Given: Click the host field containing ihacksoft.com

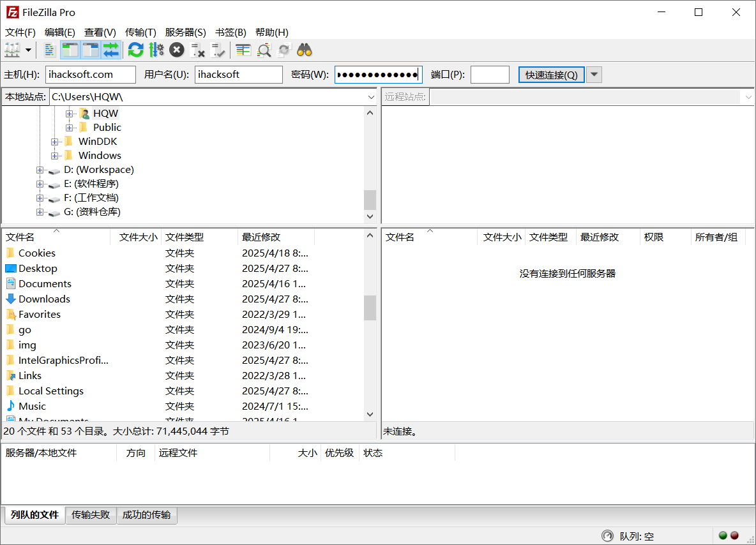Looking at the screenshot, I should point(91,75).
